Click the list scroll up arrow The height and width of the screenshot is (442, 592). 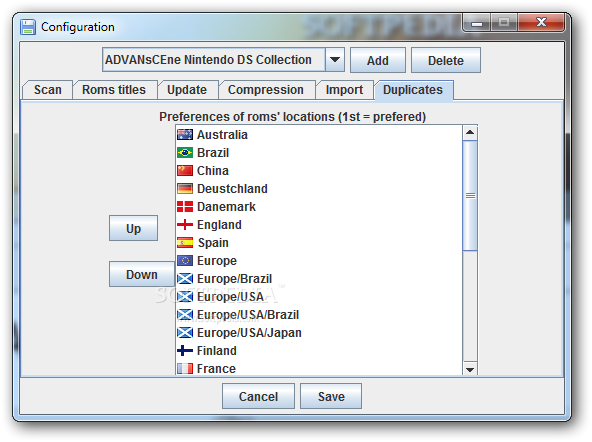(x=470, y=132)
